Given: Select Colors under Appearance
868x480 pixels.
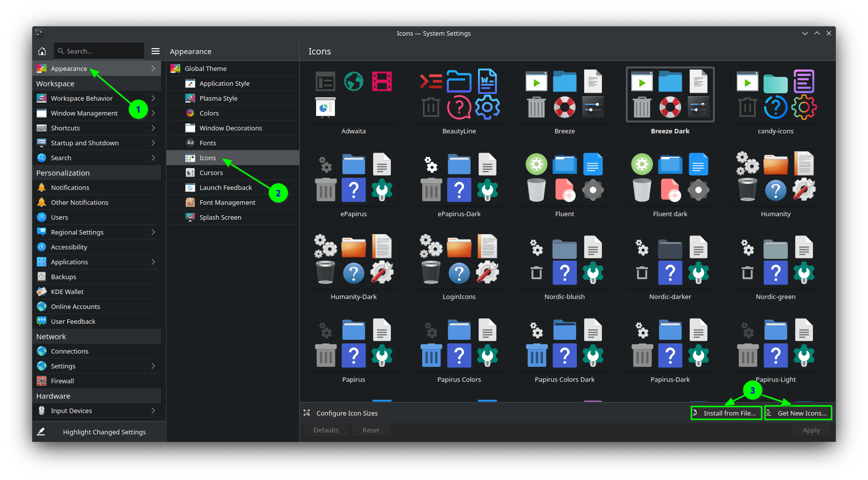Looking at the screenshot, I should point(208,113).
